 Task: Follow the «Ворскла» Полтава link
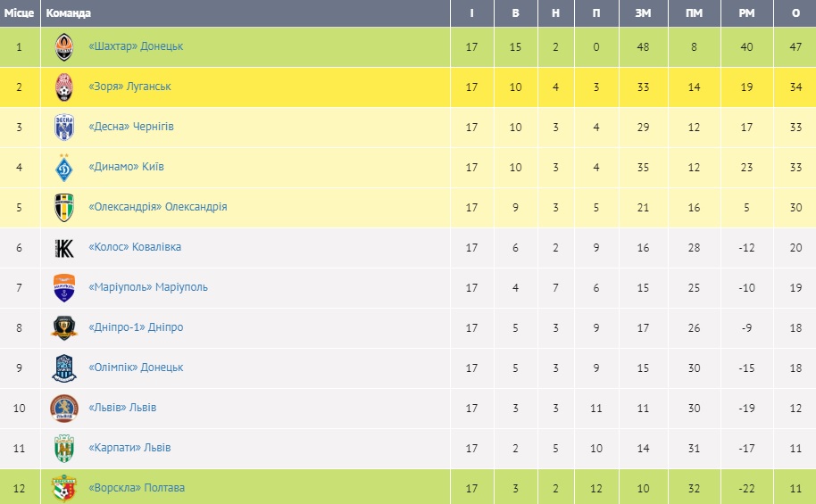coord(137,488)
